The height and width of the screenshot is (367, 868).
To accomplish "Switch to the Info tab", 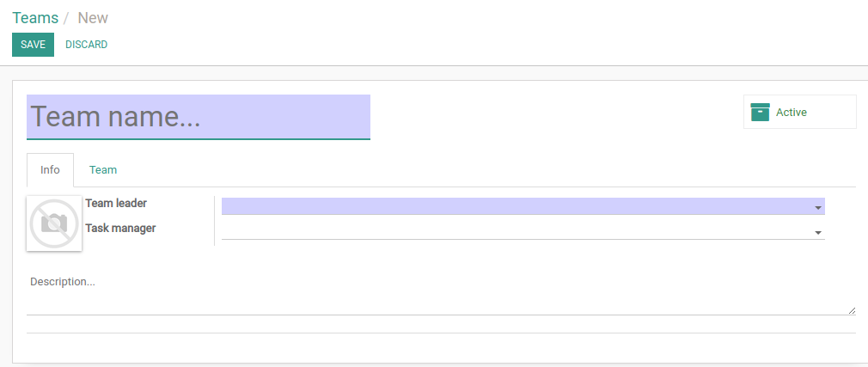I will (50, 170).
